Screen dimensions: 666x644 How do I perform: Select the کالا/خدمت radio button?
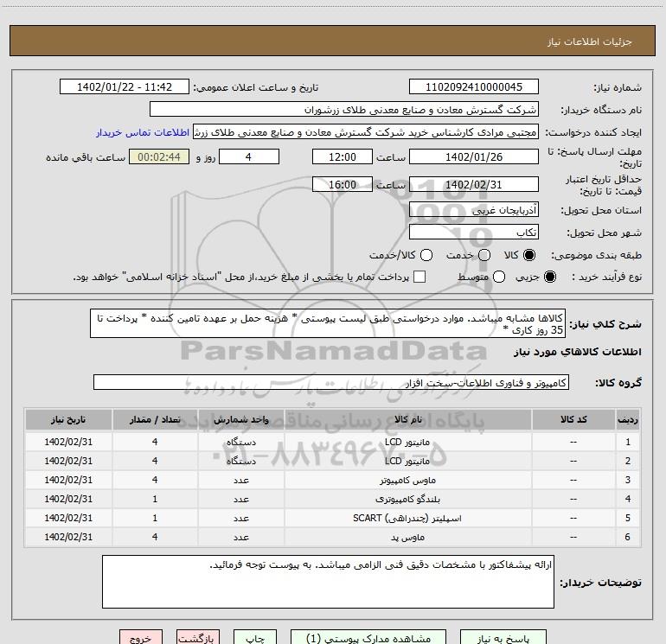426,255
